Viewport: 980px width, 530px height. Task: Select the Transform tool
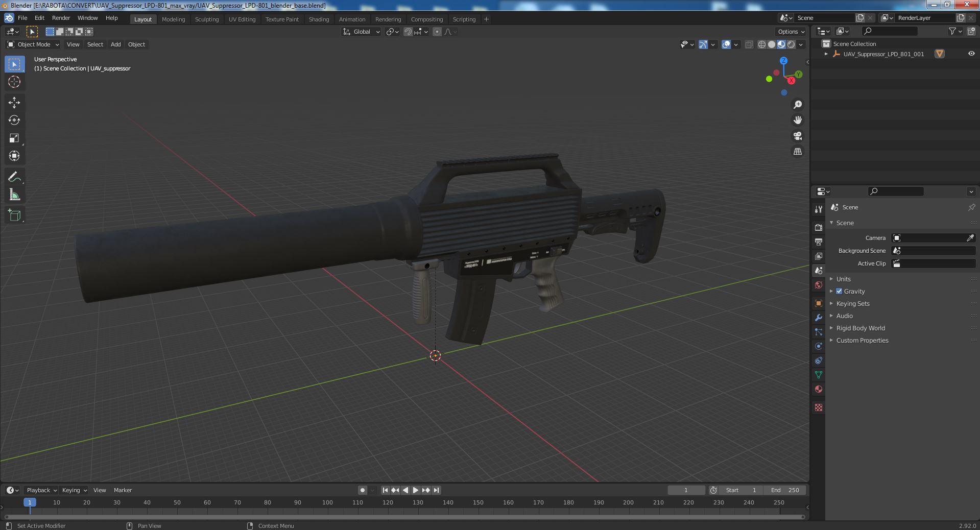pyautogui.click(x=14, y=156)
